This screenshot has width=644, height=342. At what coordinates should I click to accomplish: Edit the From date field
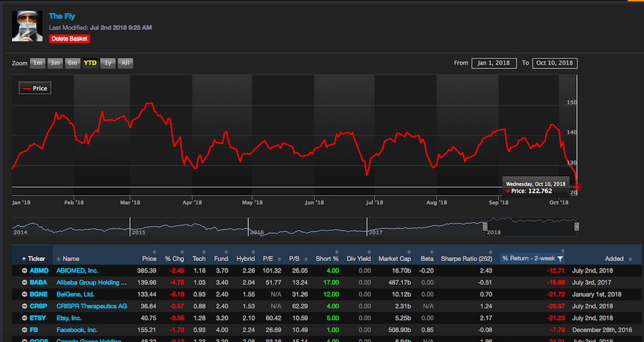pos(494,63)
